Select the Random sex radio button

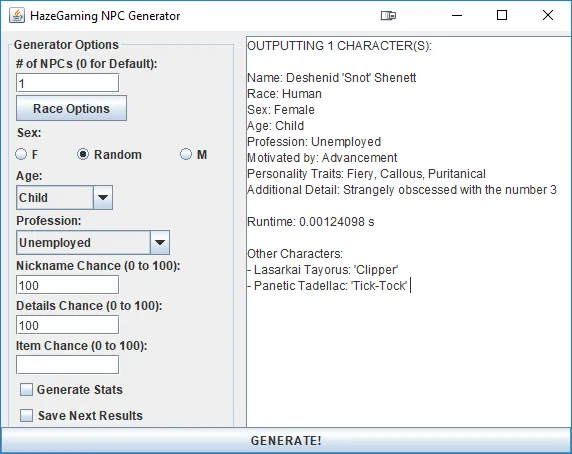83,154
